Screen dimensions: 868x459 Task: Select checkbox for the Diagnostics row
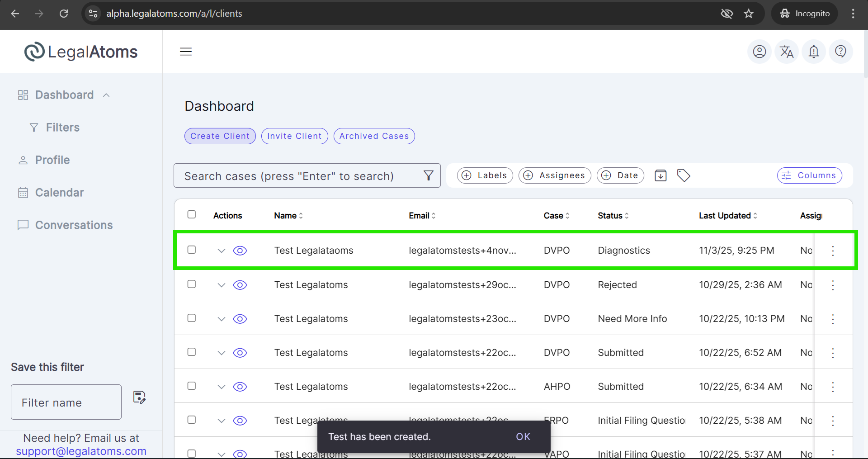(192, 250)
